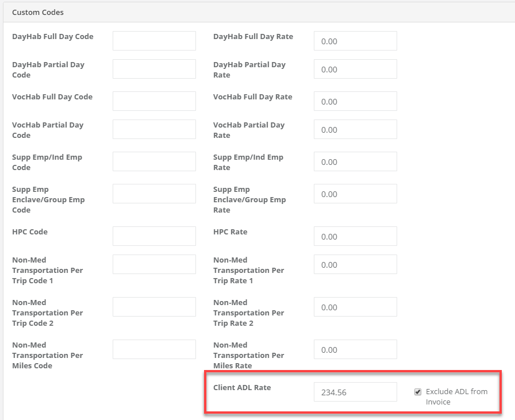Focus the VocHab Partial Day Rate field

tap(355, 129)
